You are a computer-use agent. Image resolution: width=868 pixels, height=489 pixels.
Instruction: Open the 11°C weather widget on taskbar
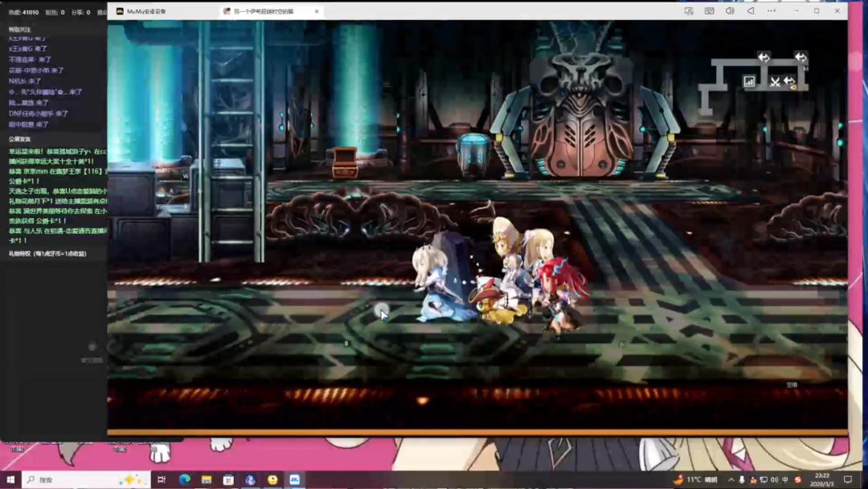(x=694, y=479)
